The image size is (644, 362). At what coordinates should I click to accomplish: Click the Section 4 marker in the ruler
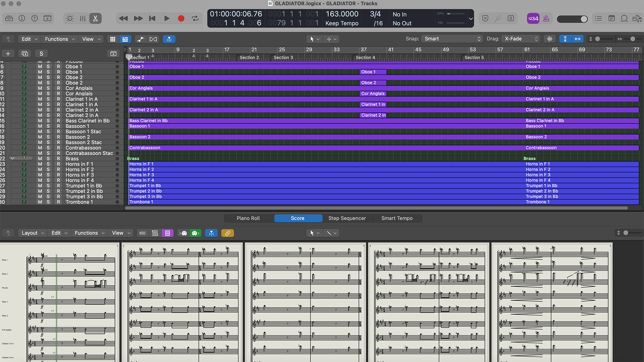pyautogui.click(x=365, y=57)
